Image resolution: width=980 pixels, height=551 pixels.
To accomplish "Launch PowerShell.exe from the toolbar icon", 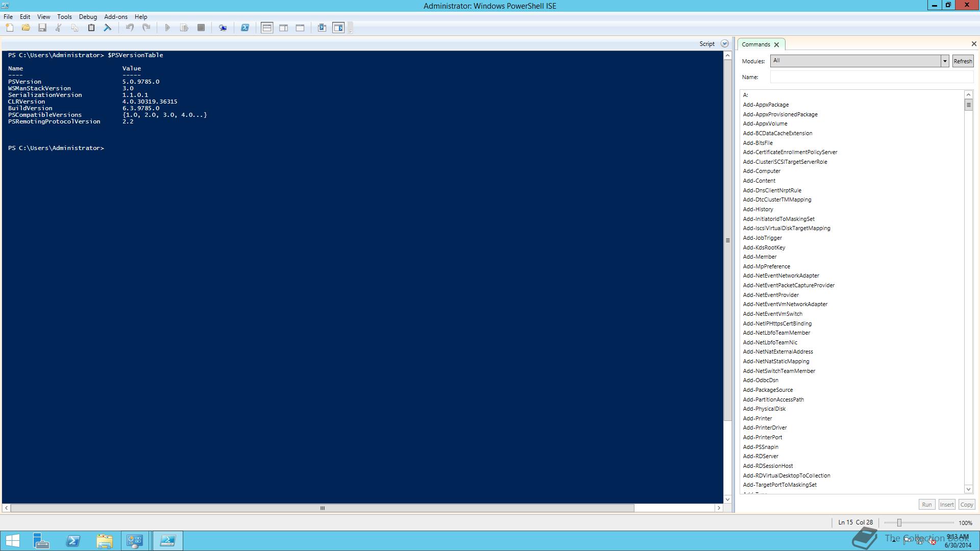I will (x=245, y=28).
